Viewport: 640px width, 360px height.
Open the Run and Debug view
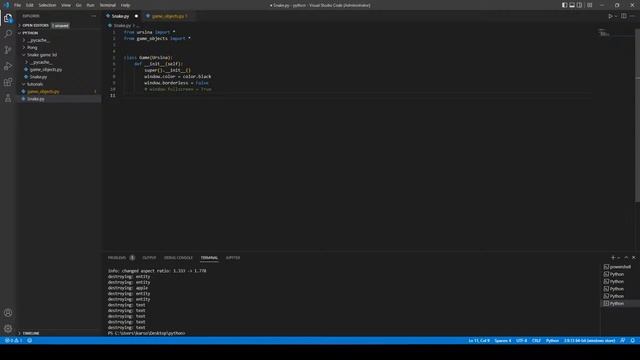click(8, 66)
